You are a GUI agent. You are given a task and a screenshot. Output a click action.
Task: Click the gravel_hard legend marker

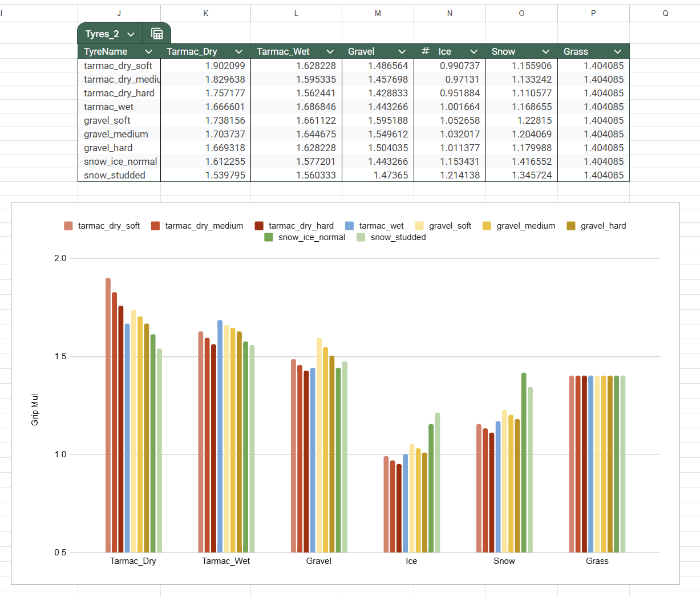point(571,226)
